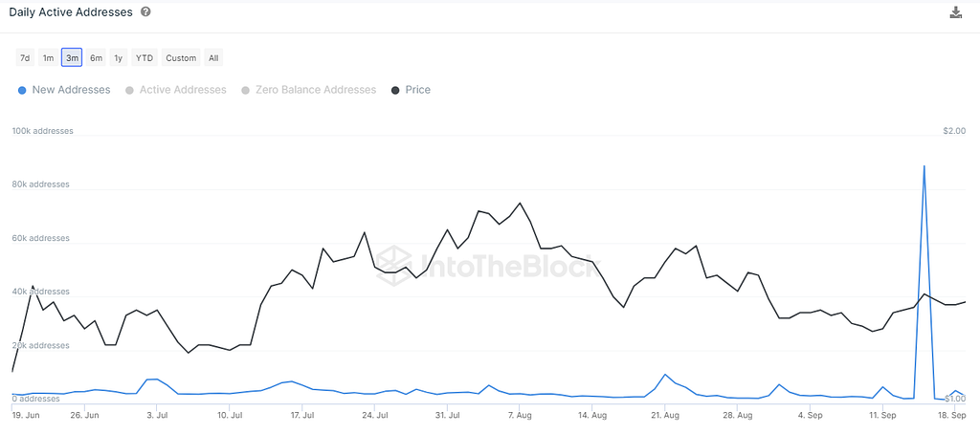Click the $2.00 price axis label
This screenshot has width=980, height=434.
pos(953,131)
